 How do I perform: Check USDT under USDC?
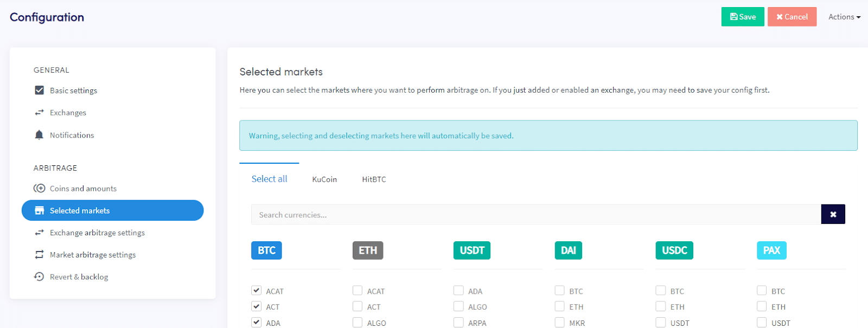pos(661,323)
